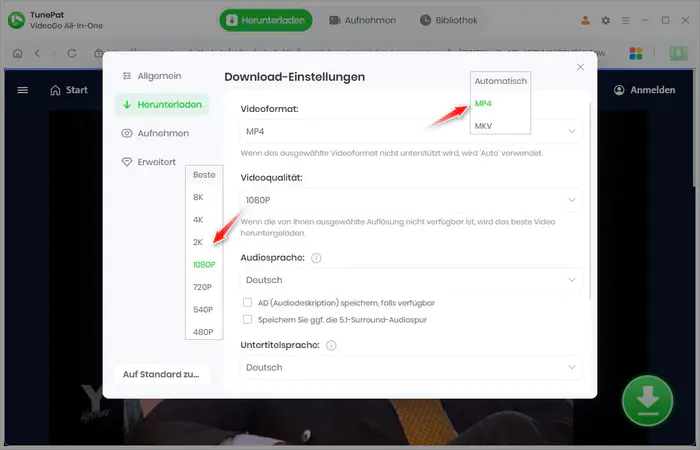Open the Audiosprache dropdown
Screen dimensions: 700x450
coord(411,280)
